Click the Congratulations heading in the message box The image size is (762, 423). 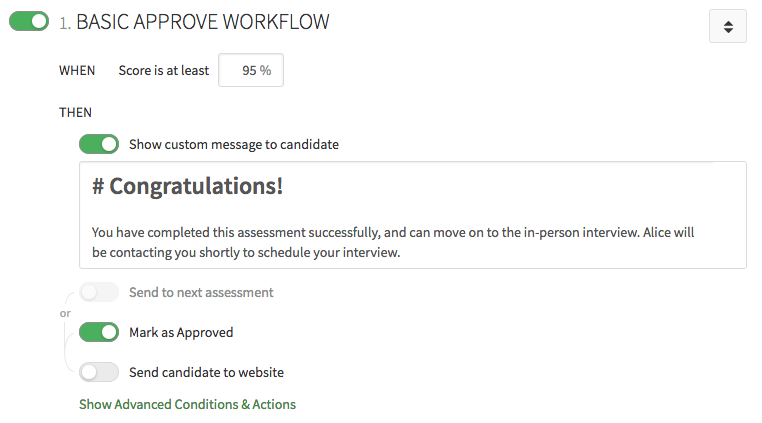tap(187, 186)
